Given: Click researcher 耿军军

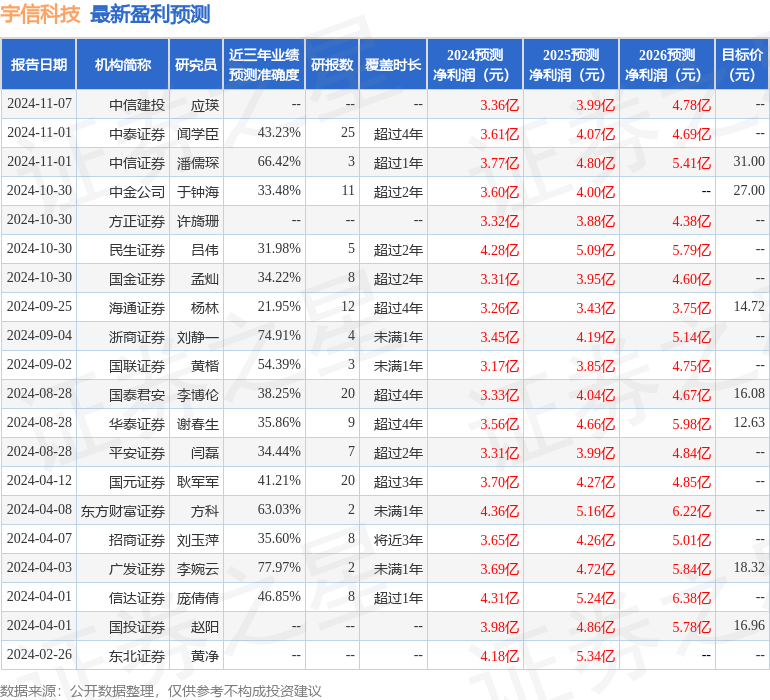Looking at the screenshot, I should 198,482.
